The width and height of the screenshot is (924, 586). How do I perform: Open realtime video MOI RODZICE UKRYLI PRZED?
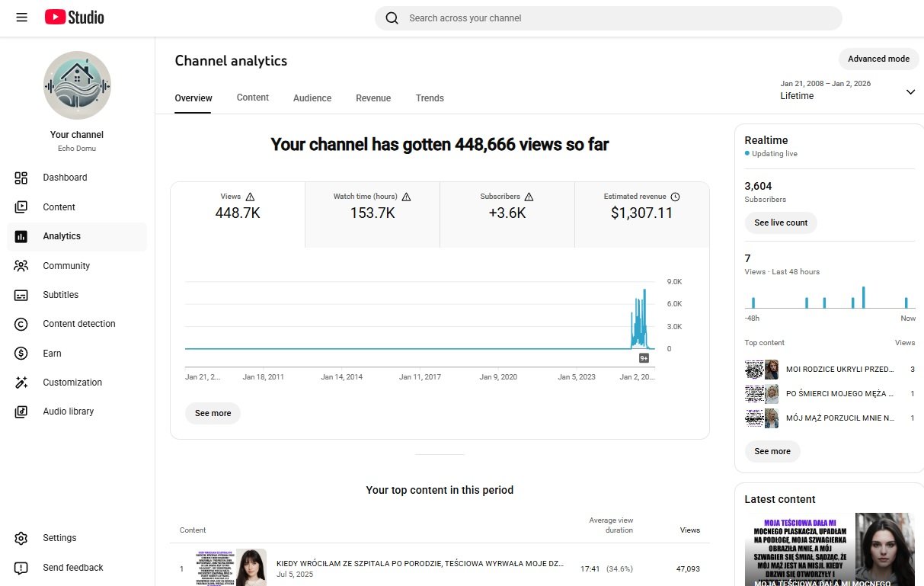839,370
